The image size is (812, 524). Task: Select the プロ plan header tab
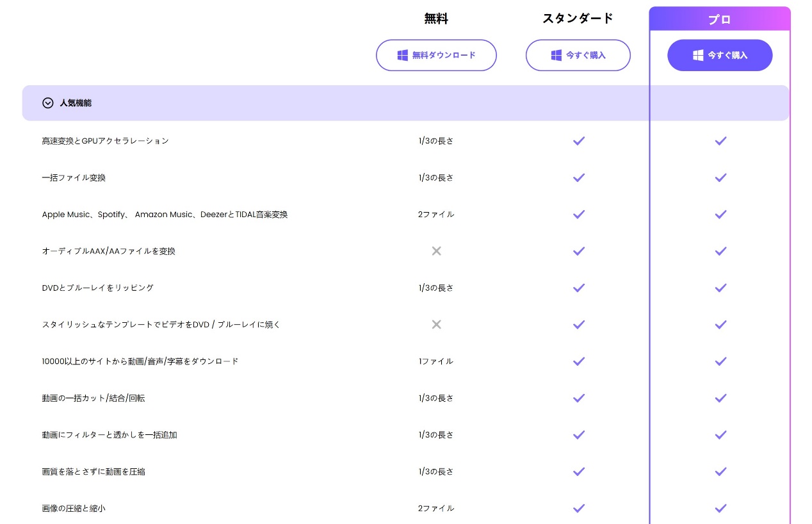point(720,19)
